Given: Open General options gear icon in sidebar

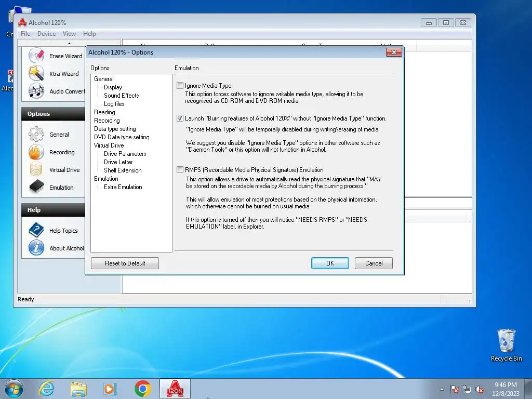Looking at the screenshot, I should pyautogui.click(x=36, y=135).
